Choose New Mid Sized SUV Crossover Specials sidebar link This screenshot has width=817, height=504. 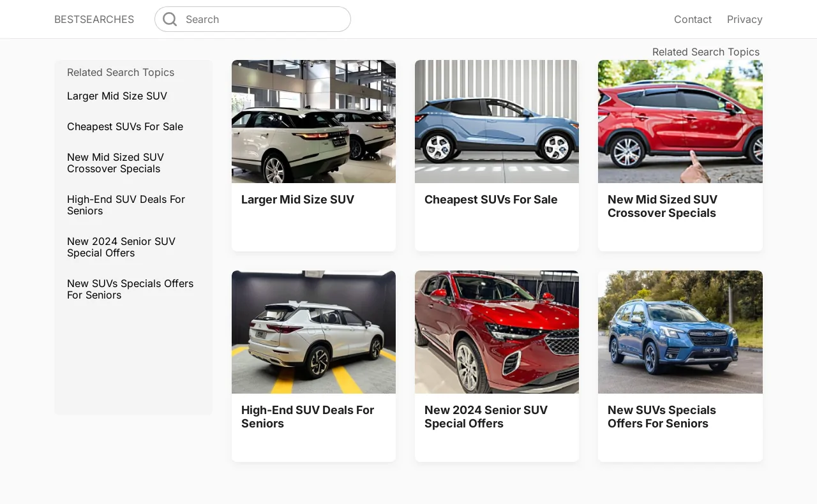(x=116, y=163)
